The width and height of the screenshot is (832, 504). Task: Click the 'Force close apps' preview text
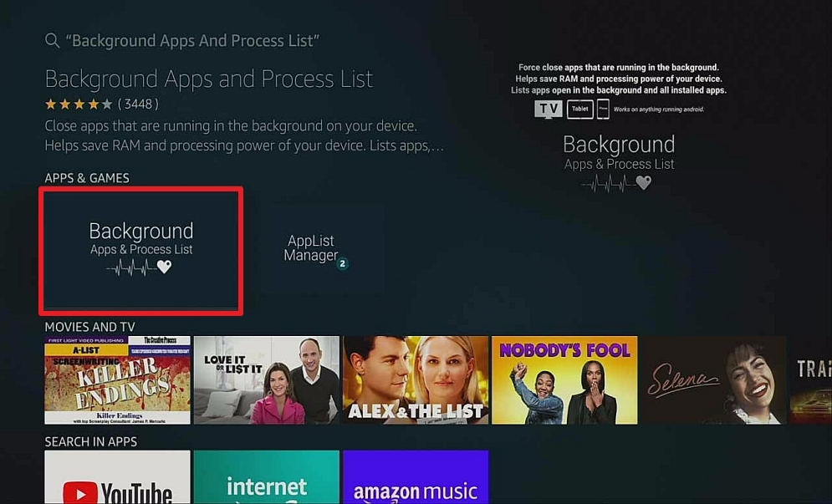coord(619,79)
